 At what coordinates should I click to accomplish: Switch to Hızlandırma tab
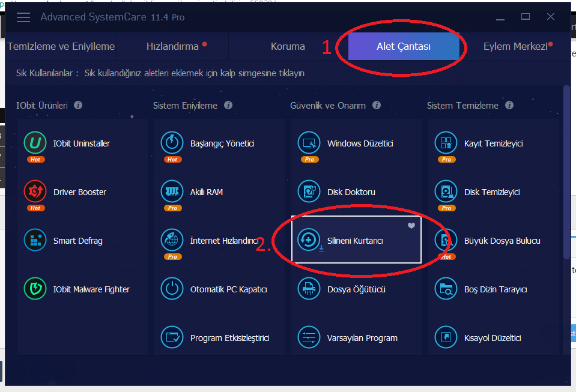(172, 46)
